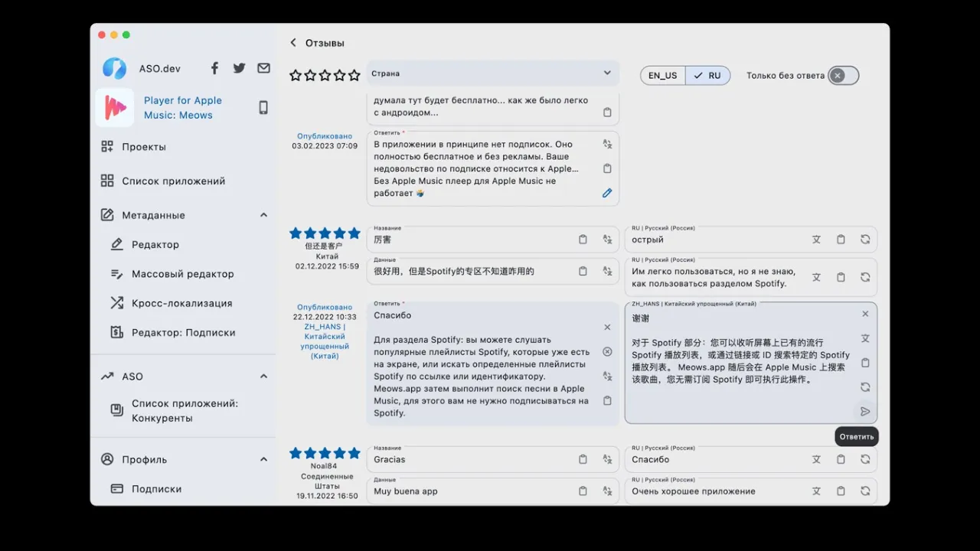
Task: Open Редактор: Подписки
Action: click(183, 333)
